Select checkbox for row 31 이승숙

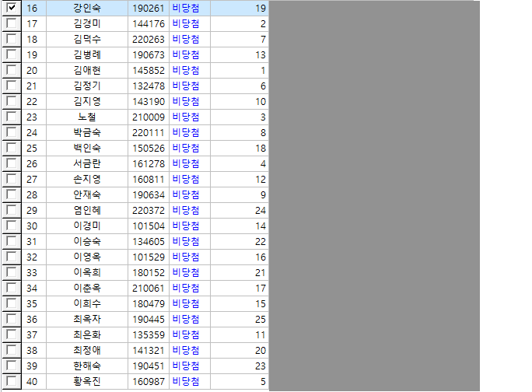point(12,241)
